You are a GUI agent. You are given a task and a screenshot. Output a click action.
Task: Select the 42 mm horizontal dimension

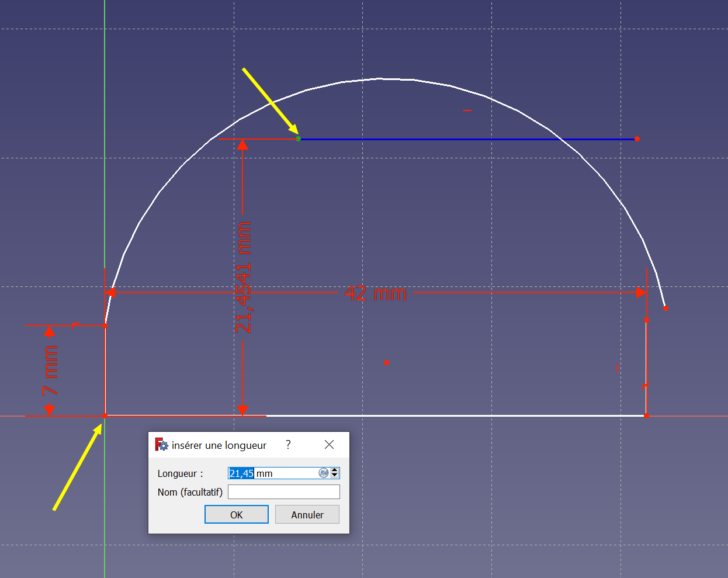pos(376,293)
